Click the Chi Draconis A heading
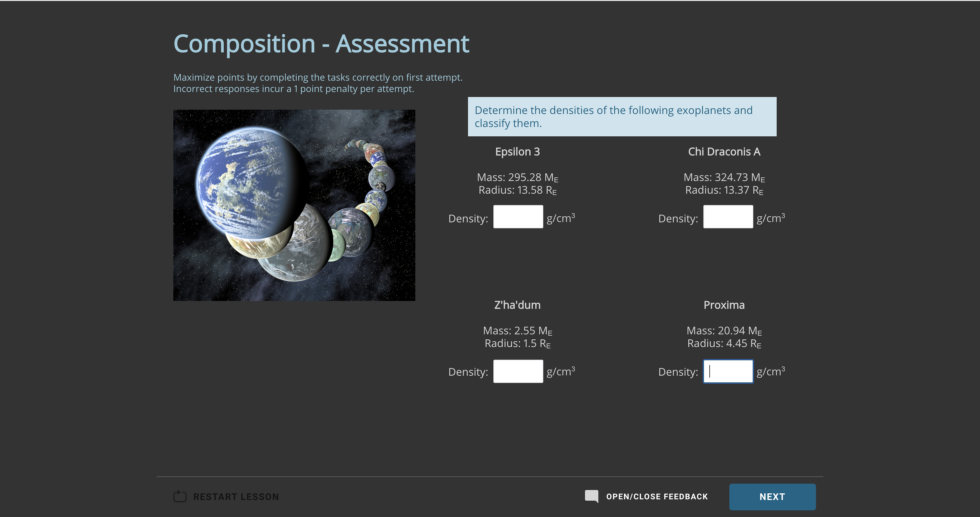Image resolution: width=980 pixels, height=517 pixels. (x=724, y=151)
